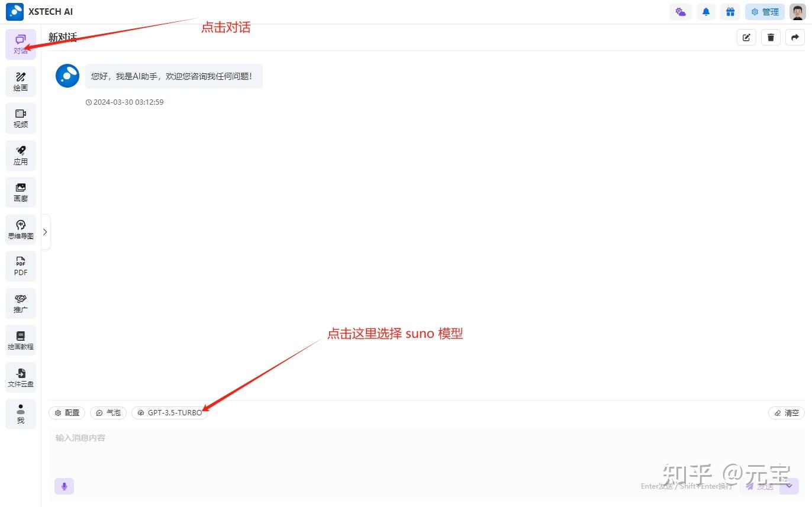Image resolution: width=812 pixels, height=507 pixels.
Task: Open the gift rewards icon
Action: tap(730, 11)
